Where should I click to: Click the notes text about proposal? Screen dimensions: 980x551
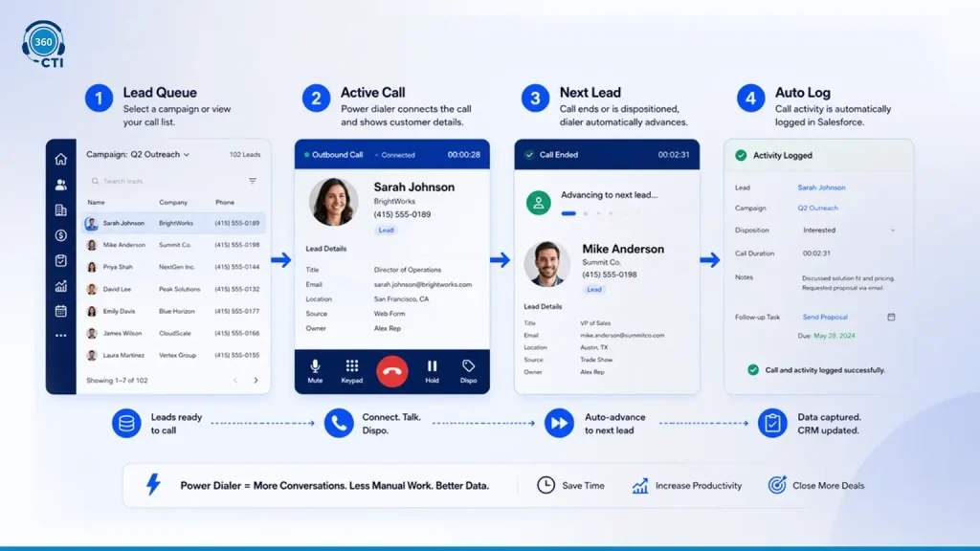point(848,283)
